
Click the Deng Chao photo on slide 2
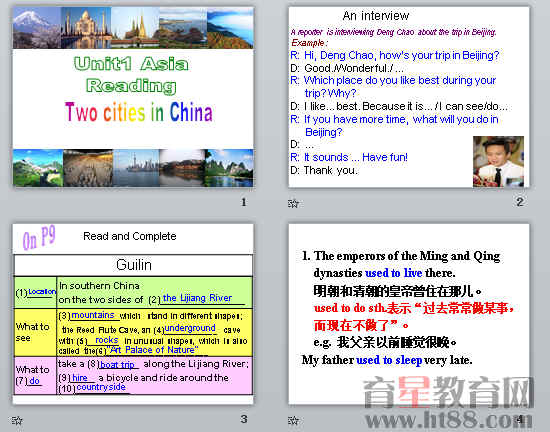(x=498, y=162)
